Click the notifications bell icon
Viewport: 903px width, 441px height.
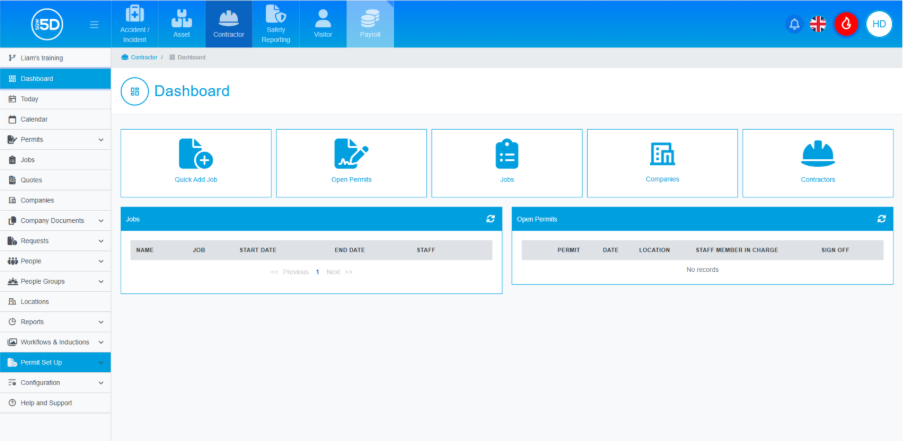795,24
